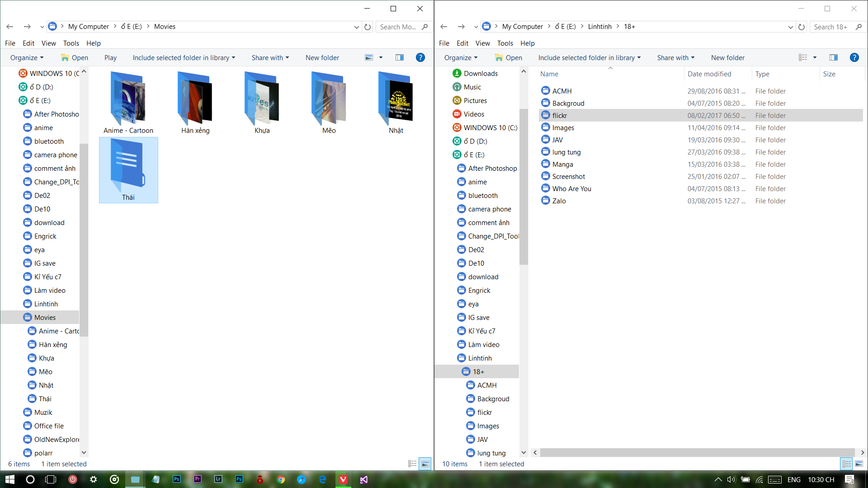Click Play button in left window toolbar

(110, 57)
